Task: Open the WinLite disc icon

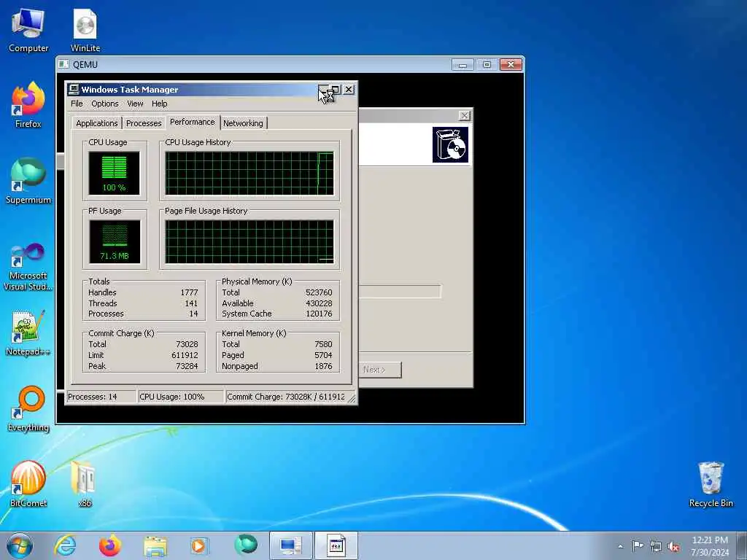Action: [85, 29]
